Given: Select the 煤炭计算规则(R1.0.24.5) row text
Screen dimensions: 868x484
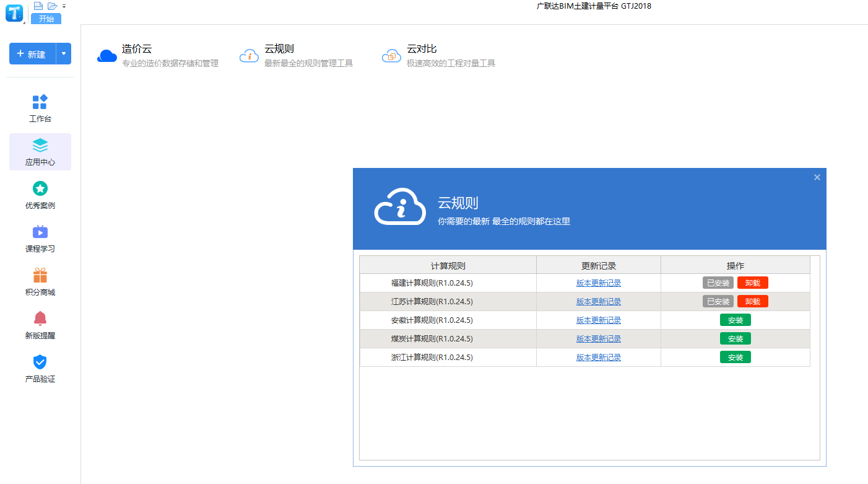Looking at the screenshot, I should tap(432, 339).
